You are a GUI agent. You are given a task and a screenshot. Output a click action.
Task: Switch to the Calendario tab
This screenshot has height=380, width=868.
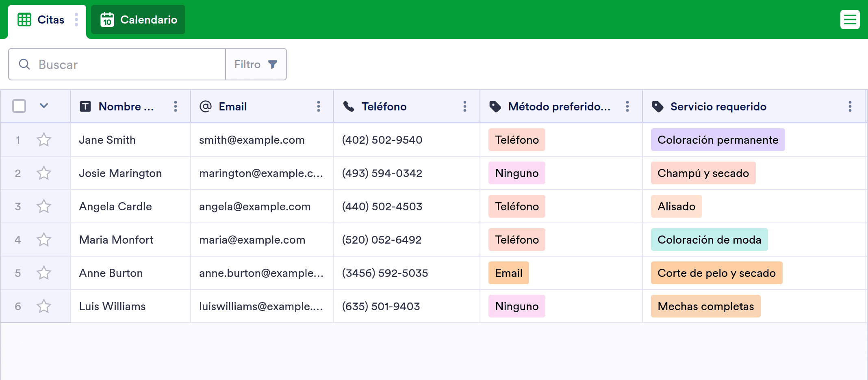tap(138, 19)
